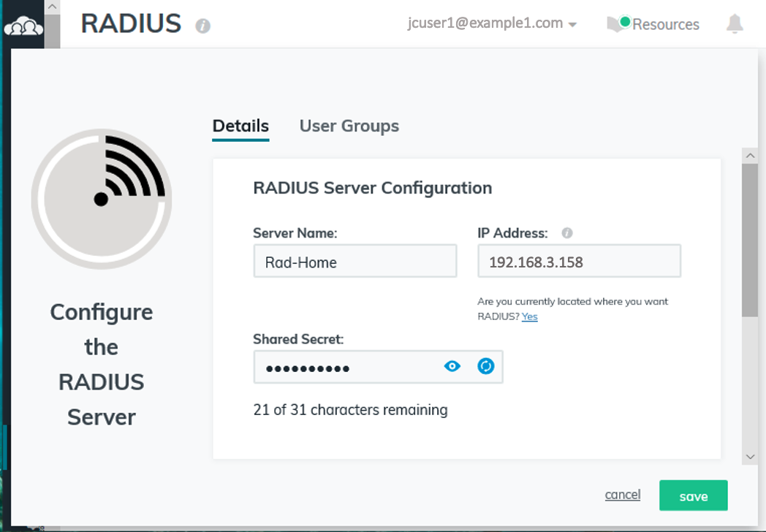Click the vertical scrollbar thumb
766x532 pixels.
pyautogui.click(x=750, y=241)
